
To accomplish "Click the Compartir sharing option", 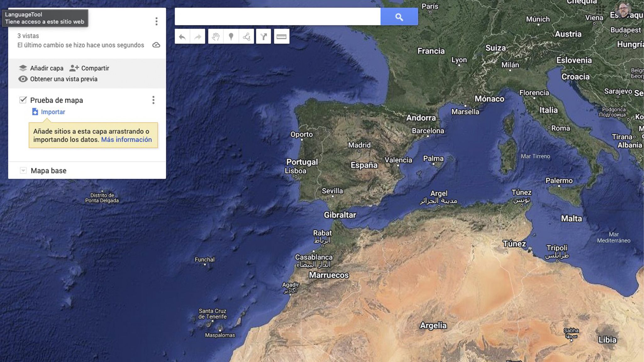I will coord(95,68).
